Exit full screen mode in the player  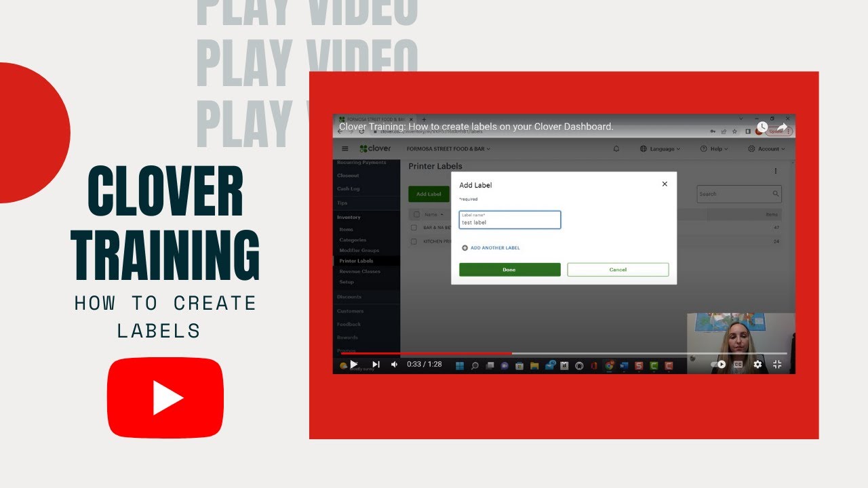(x=777, y=365)
